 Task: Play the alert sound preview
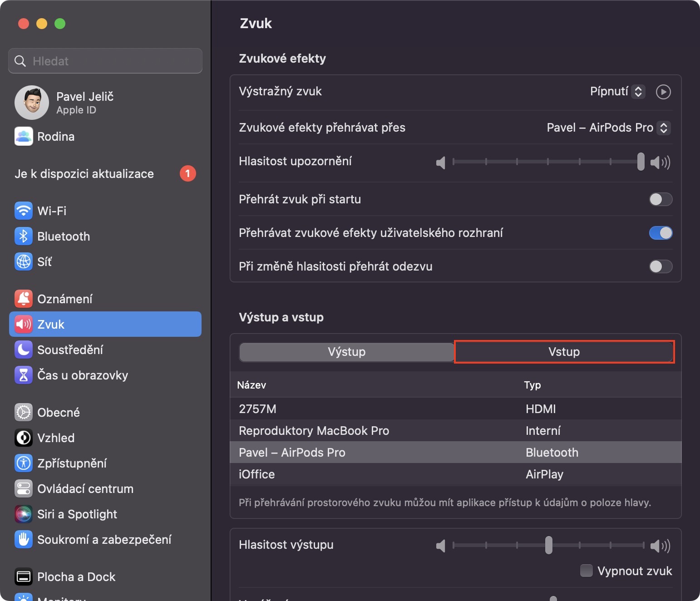tap(663, 92)
